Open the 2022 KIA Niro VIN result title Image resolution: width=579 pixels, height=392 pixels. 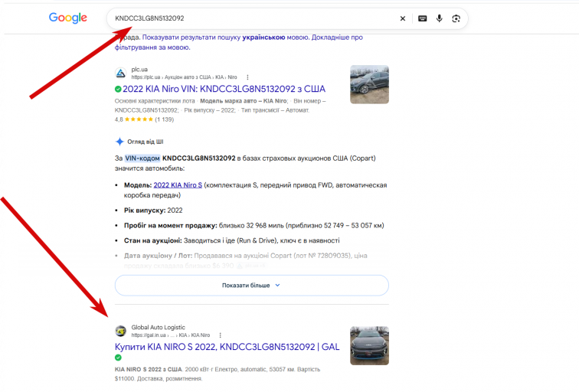click(x=224, y=89)
